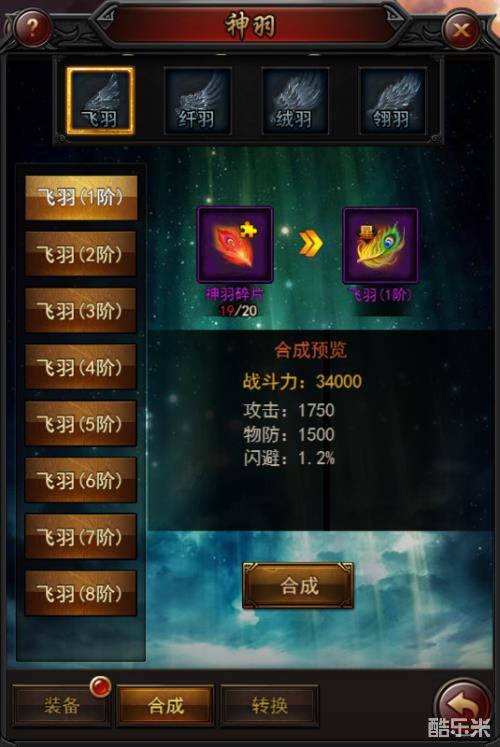Click the 神羽碎片 fragment item icon
The image size is (500, 747).
tap(235, 245)
